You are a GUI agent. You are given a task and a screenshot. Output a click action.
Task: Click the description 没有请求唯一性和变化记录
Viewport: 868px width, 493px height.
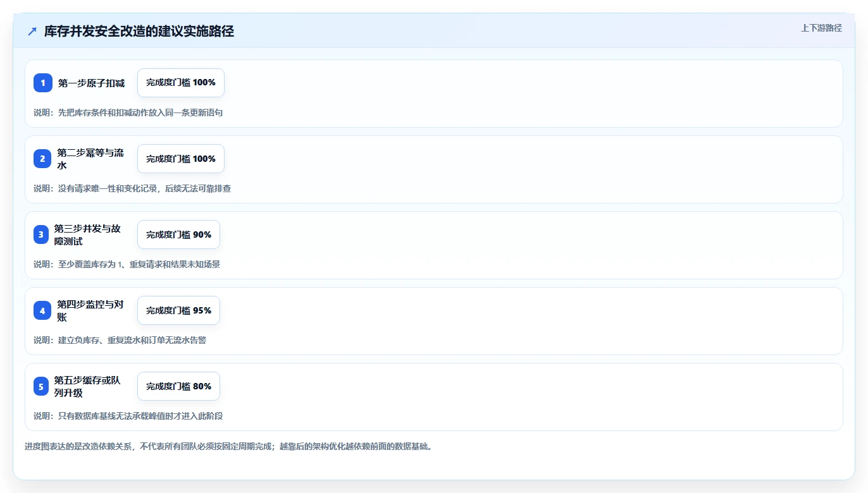[108, 188]
